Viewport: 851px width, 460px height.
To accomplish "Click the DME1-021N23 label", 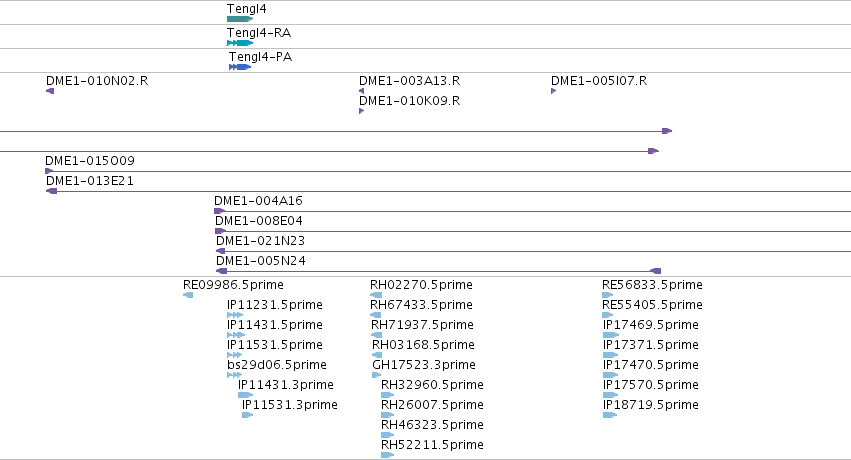I will point(261,241).
